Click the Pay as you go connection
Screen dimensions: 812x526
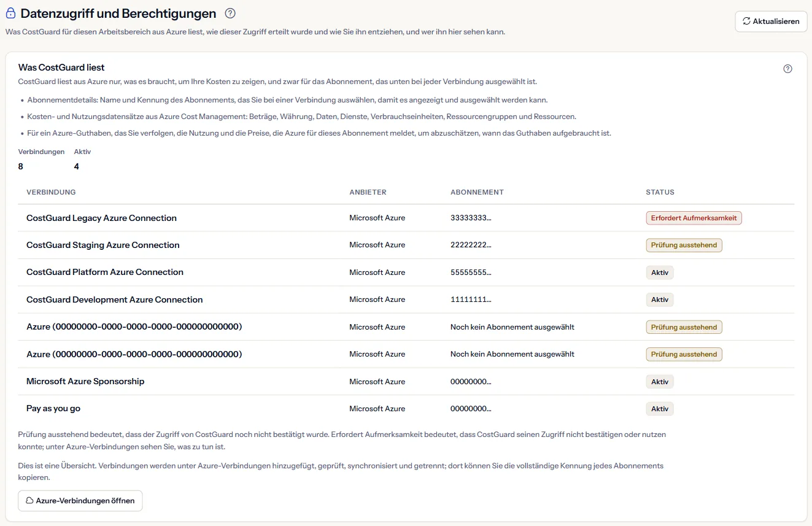pyautogui.click(x=53, y=408)
